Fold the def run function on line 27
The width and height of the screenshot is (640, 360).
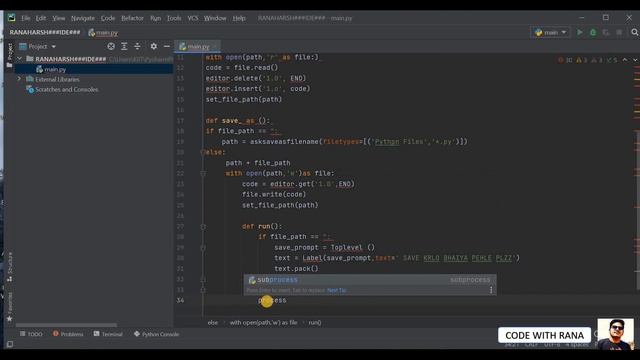pos(203,226)
